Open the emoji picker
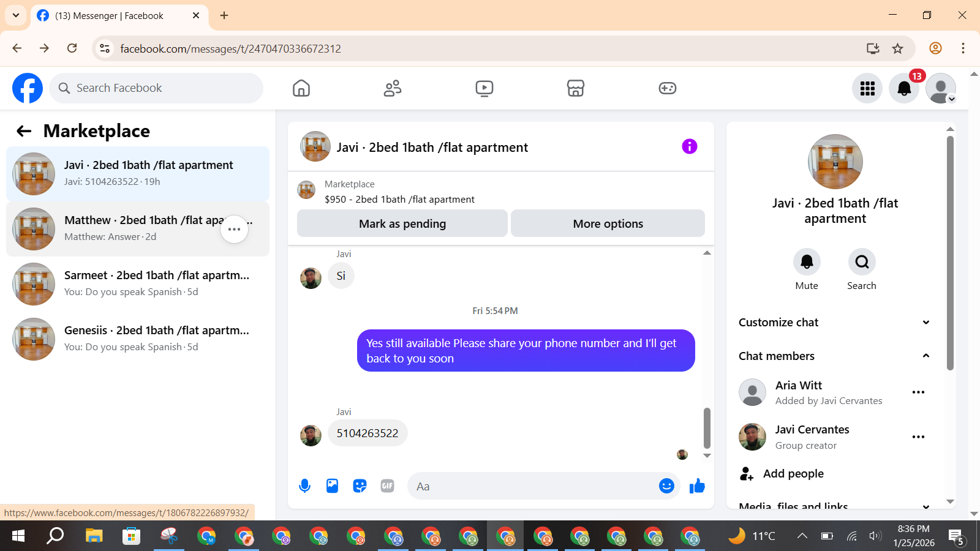980x551 pixels. pos(666,486)
